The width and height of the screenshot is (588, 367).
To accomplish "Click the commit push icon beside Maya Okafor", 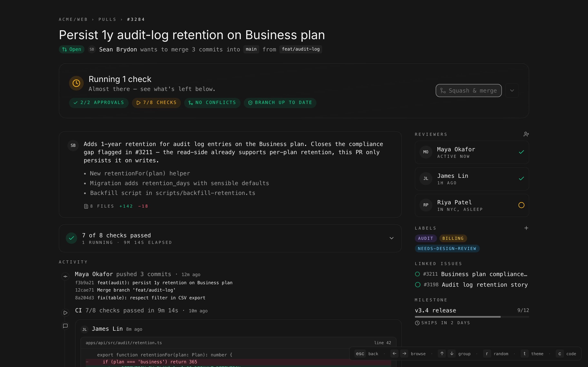I will coord(65,276).
